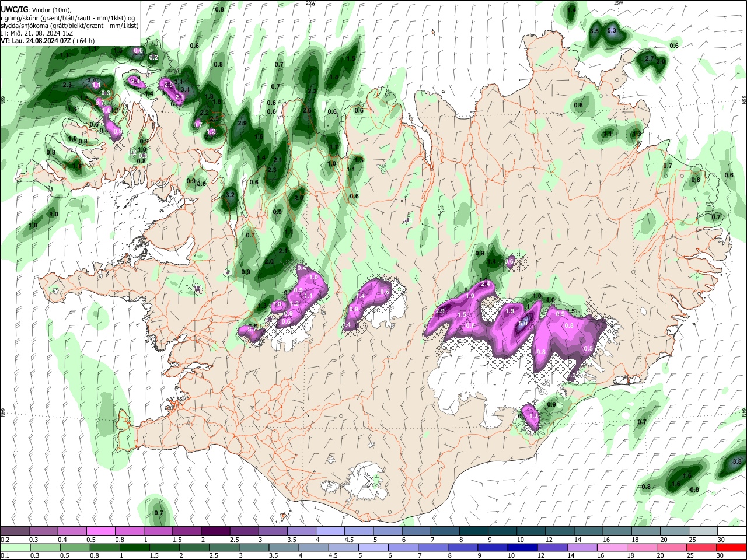Click the '0.2' label in the top legend row
Image resolution: width=747 pixels, height=560 pixels.
(x=5, y=540)
